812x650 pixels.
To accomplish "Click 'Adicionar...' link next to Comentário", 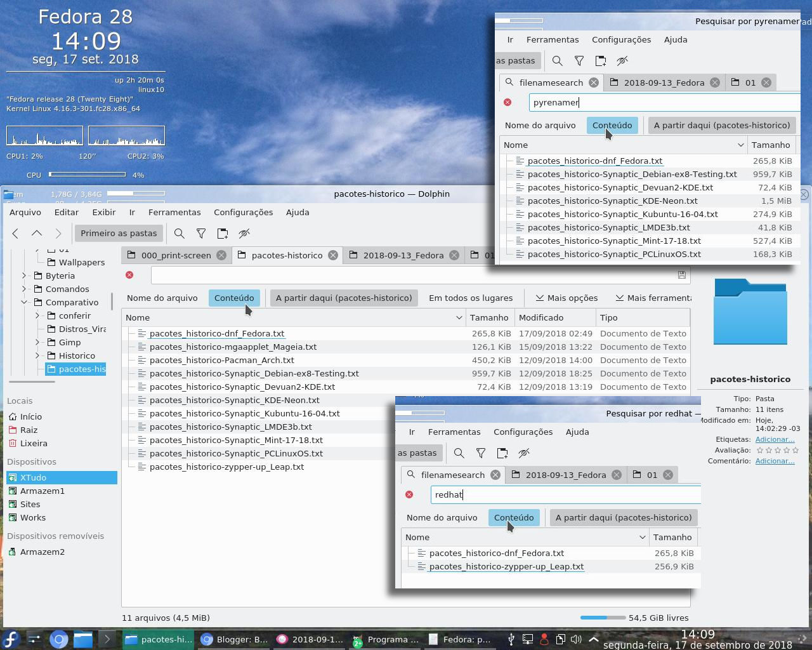I will tap(775, 461).
